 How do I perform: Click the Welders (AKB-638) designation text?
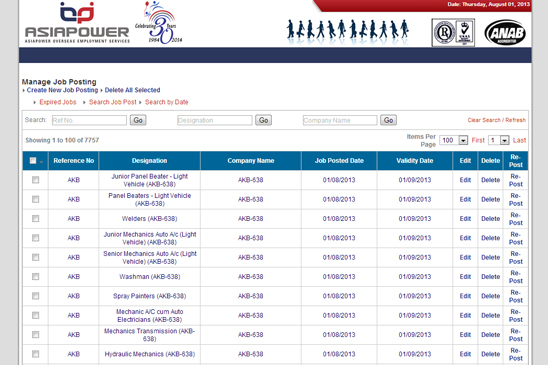150,219
